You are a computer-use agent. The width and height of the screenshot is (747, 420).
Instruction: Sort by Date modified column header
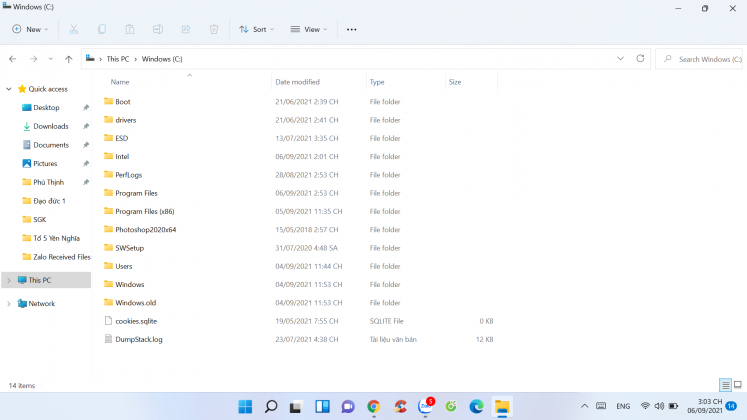[298, 82]
